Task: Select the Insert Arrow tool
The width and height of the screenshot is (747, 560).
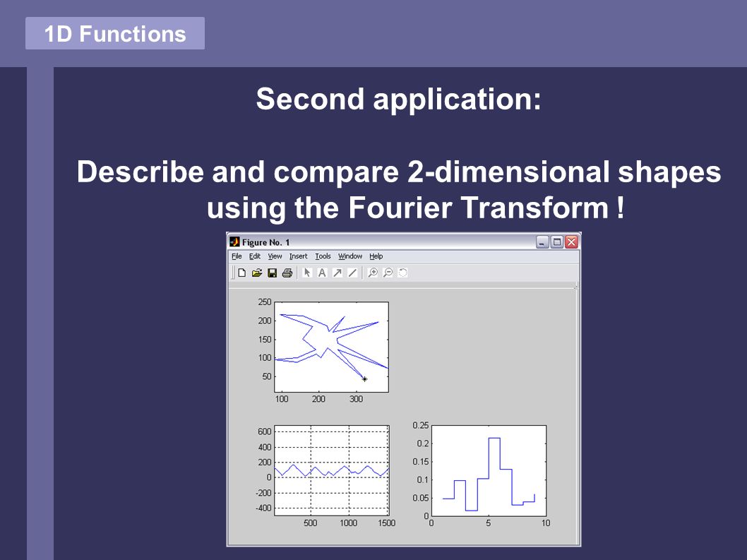Action: pos(337,273)
